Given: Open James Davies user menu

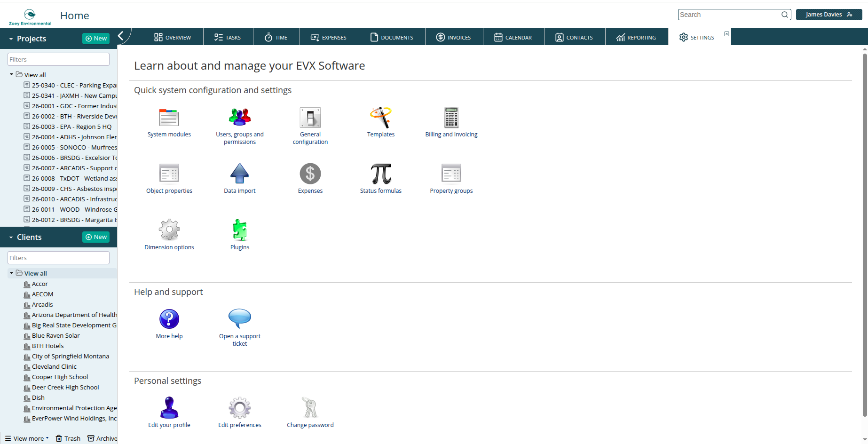Looking at the screenshot, I should 829,15.
